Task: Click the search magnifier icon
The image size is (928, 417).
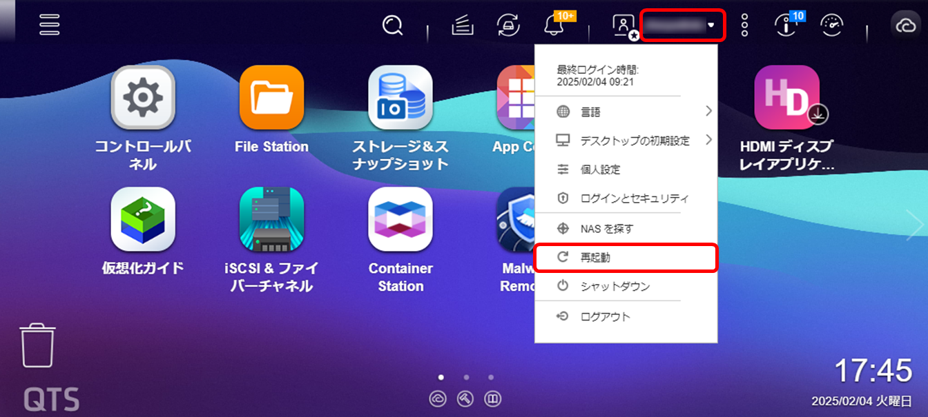Action: 392,25
